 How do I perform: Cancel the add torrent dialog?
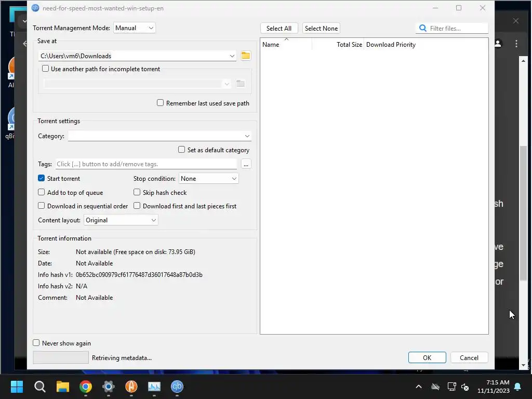tap(469, 357)
